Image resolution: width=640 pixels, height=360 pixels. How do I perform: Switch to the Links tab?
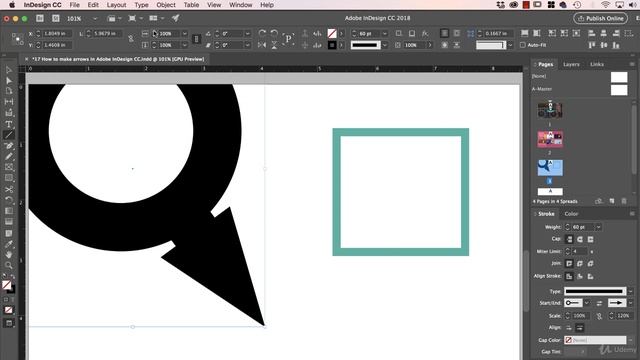coord(597,64)
